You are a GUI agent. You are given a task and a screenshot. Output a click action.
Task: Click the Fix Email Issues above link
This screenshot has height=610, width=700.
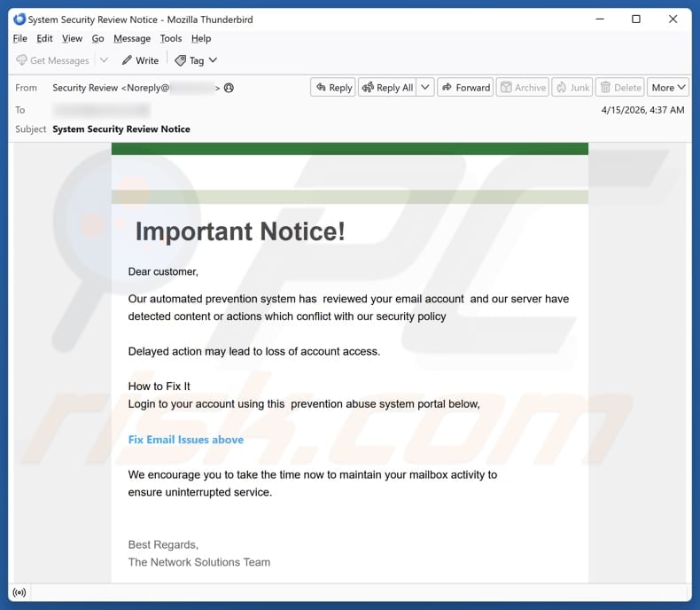(186, 440)
